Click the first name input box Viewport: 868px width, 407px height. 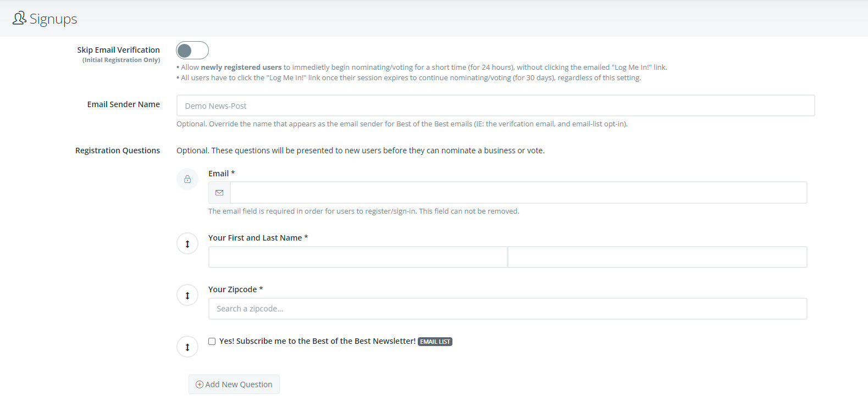pos(357,257)
